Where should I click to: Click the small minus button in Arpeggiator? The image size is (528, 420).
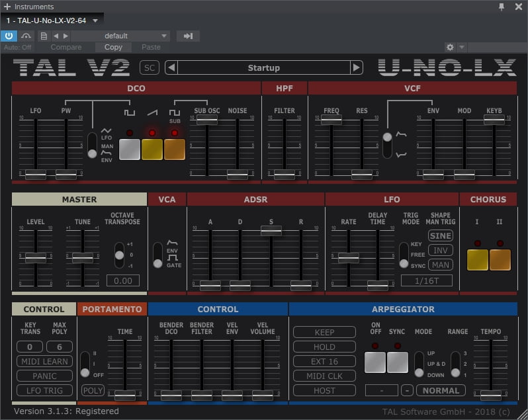coord(407,390)
